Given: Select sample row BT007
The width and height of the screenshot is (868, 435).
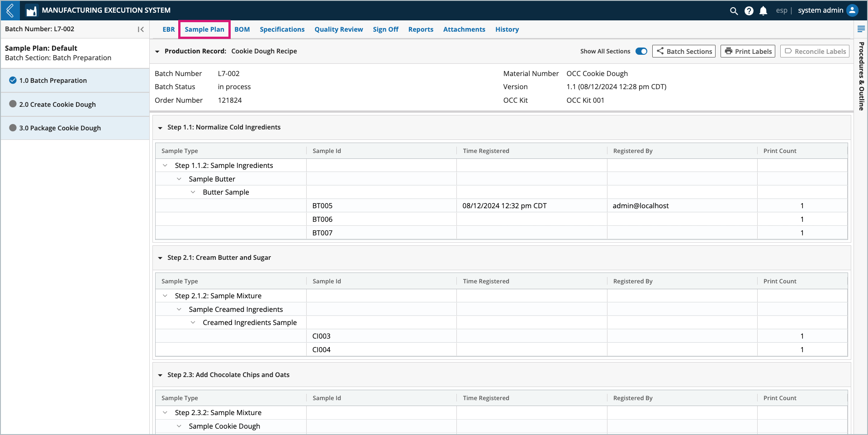Looking at the screenshot, I should (501, 233).
